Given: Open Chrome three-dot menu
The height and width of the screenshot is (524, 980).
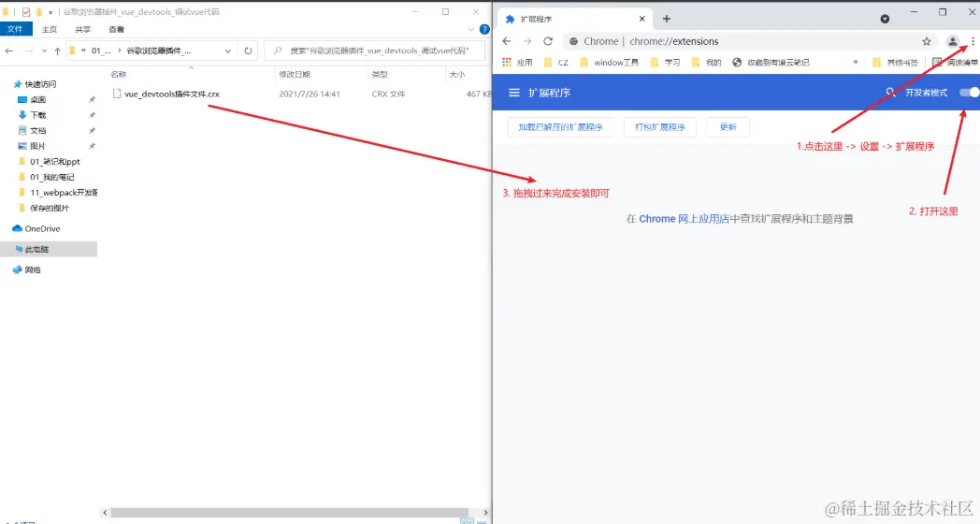Looking at the screenshot, I should [x=973, y=41].
